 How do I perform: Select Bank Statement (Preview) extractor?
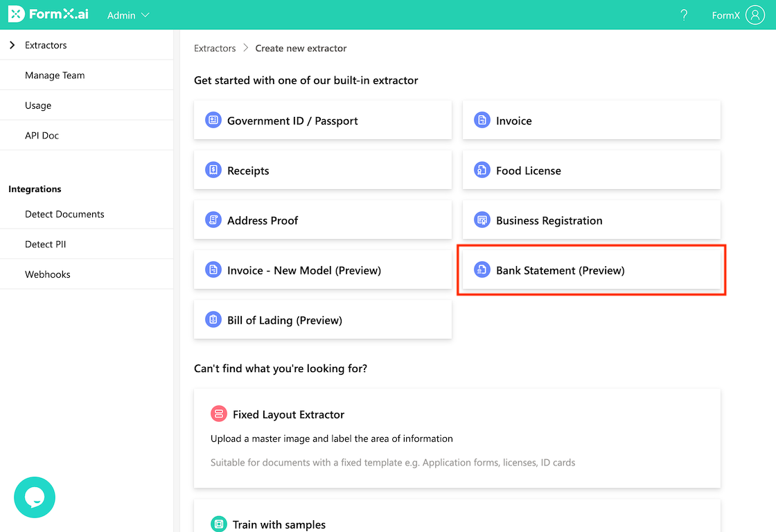coord(592,270)
